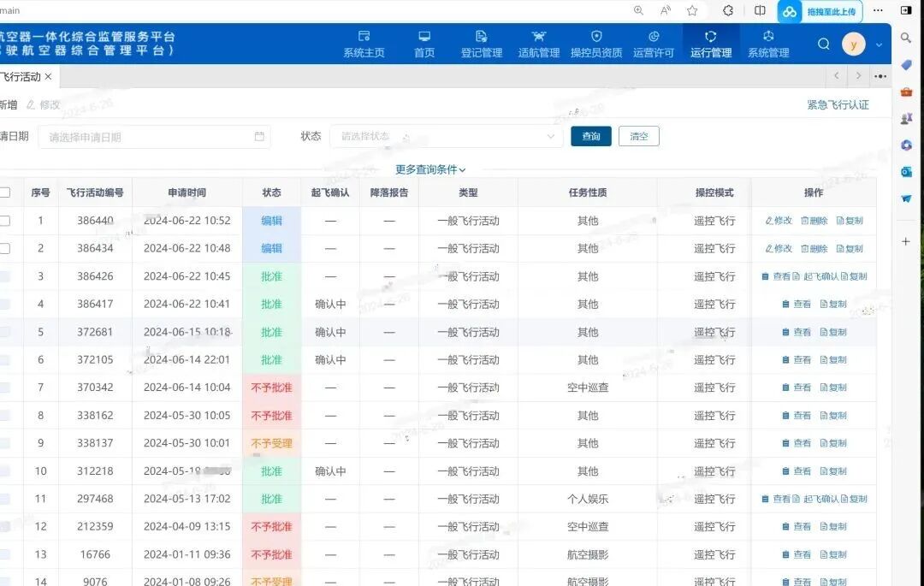The image size is (924, 586).
Task: Go to 首页 in top navigation
Action: pos(424,44)
